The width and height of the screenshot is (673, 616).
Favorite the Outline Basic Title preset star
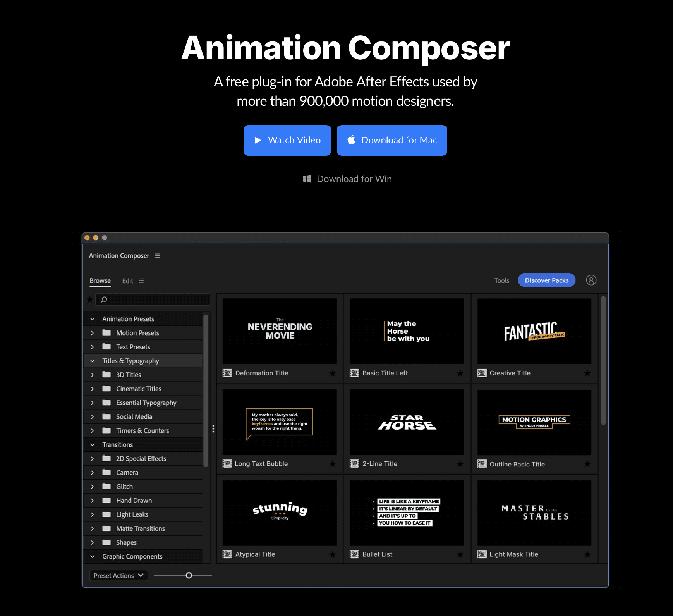(x=587, y=464)
